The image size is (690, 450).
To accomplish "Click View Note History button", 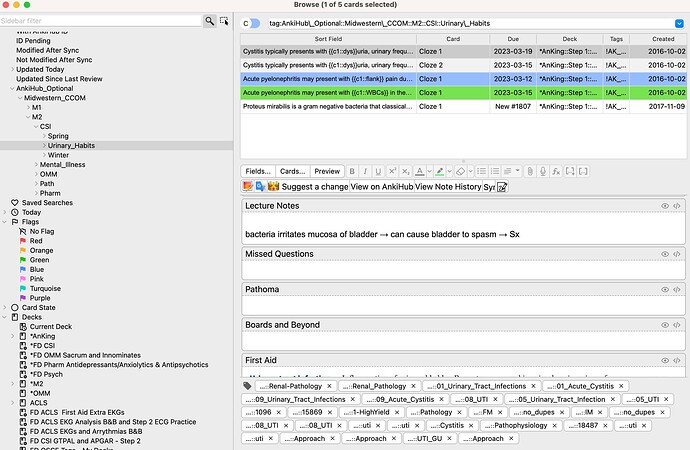I will point(448,187).
